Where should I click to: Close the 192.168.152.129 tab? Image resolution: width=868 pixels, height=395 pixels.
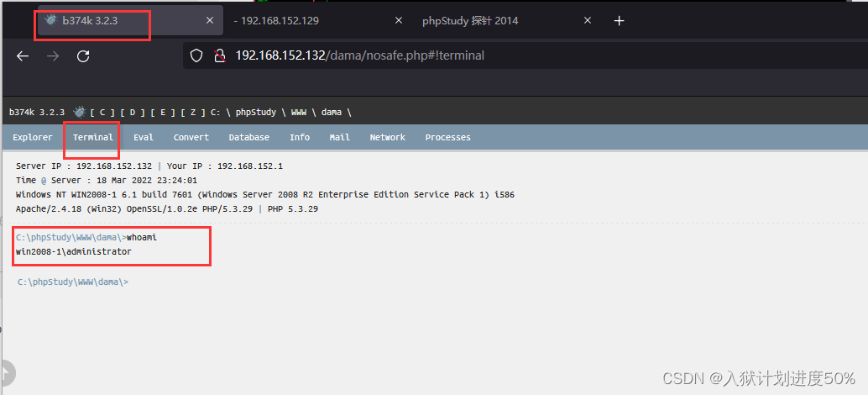(399, 20)
